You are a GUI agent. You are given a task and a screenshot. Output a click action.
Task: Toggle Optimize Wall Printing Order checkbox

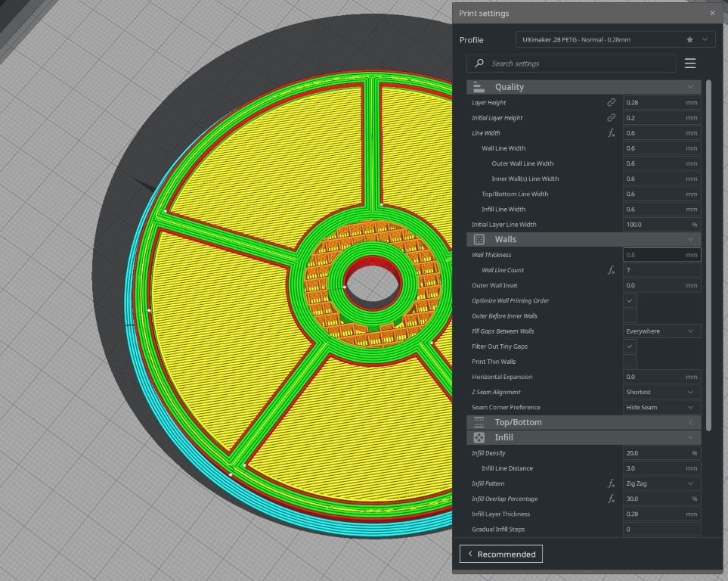(630, 300)
